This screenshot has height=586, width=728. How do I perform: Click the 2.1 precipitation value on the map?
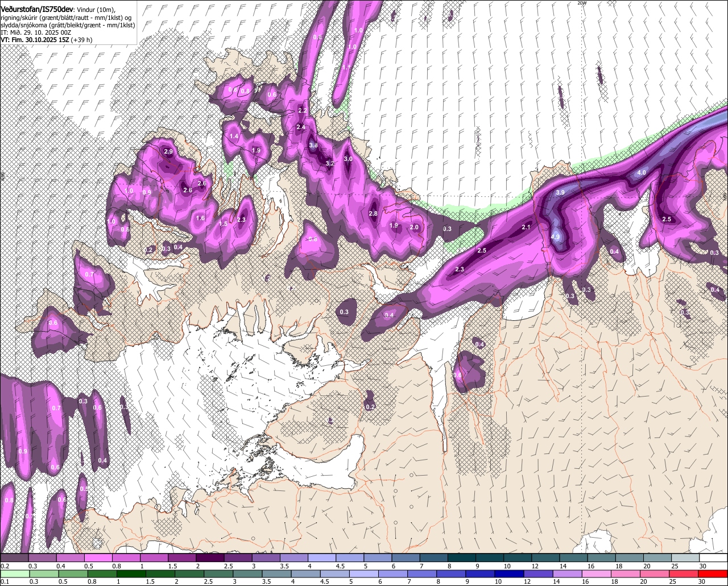click(x=526, y=228)
